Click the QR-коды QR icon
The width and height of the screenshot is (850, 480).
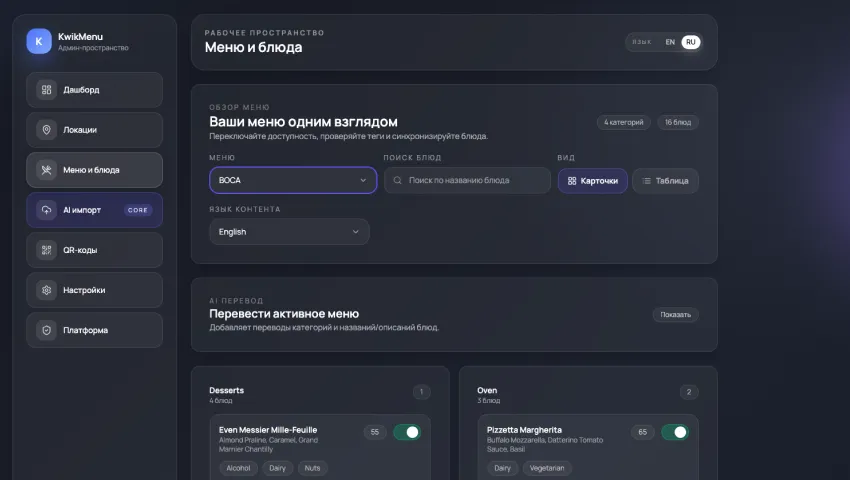[47, 250]
